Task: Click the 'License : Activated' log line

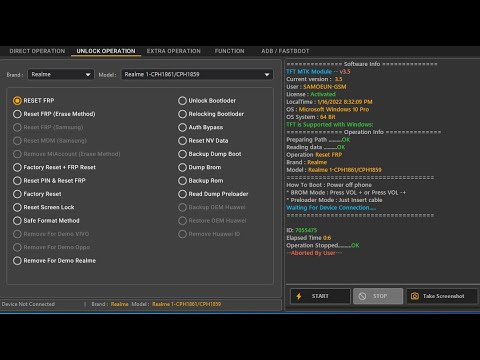Action: (x=311, y=94)
